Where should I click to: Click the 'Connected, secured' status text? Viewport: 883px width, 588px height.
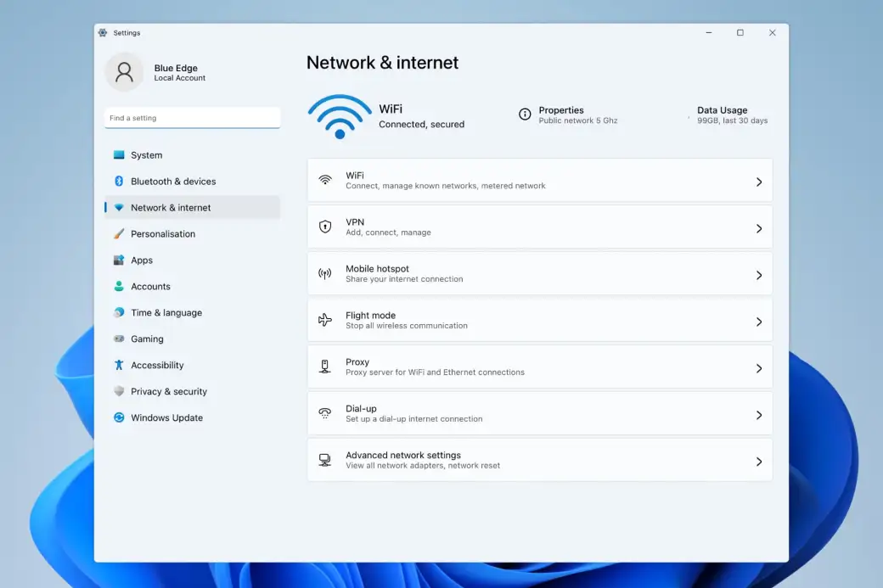tap(421, 125)
